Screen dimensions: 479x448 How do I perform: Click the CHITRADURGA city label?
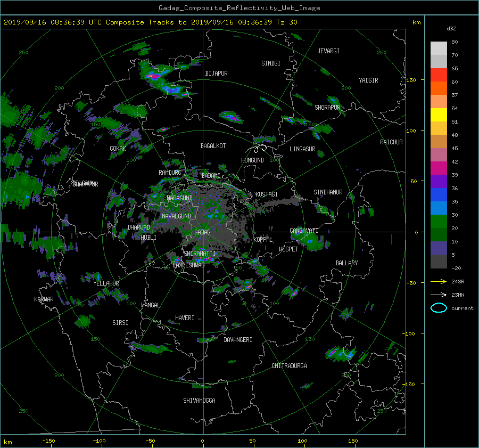tap(289, 366)
